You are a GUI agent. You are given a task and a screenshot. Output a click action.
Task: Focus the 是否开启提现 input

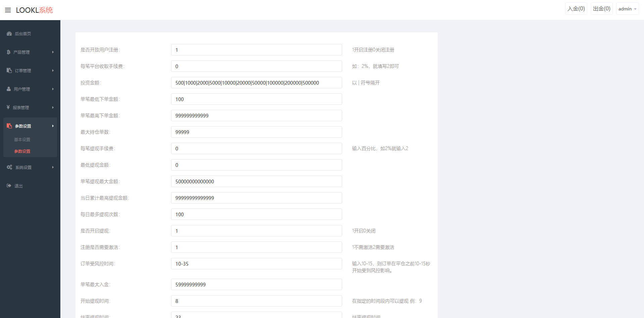257,231
